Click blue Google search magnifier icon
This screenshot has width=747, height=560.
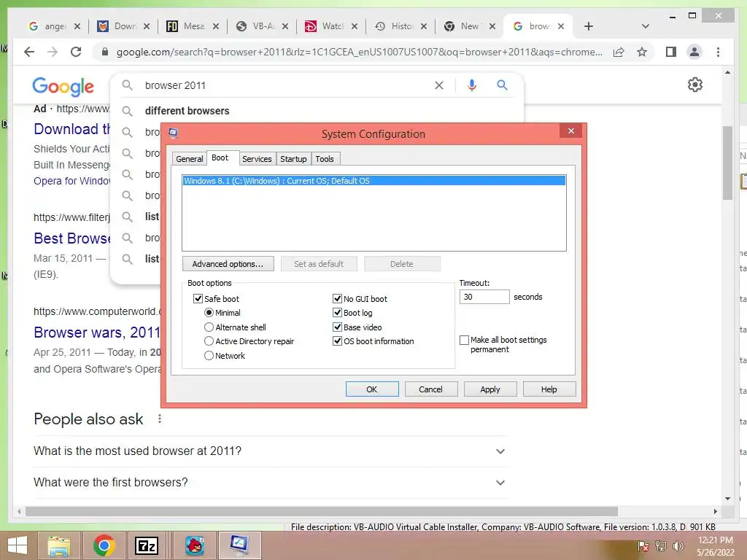502,85
